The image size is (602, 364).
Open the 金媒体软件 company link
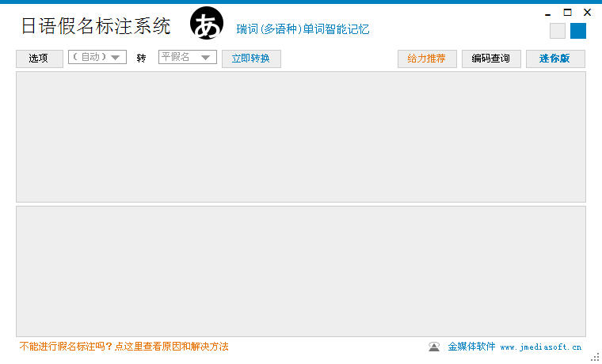tap(471, 347)
